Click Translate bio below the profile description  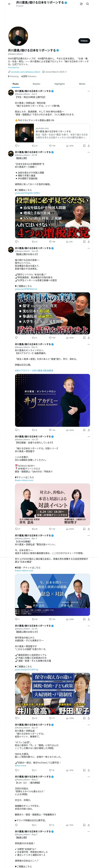14,67
